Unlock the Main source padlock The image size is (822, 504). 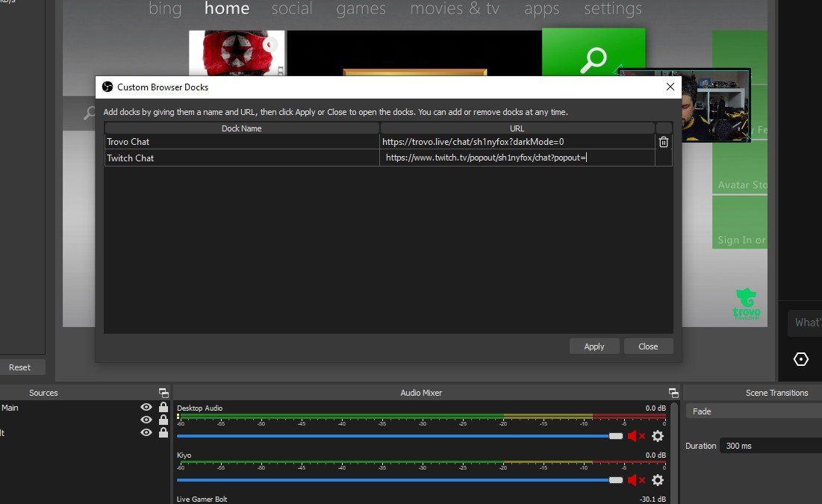(163, 407)
